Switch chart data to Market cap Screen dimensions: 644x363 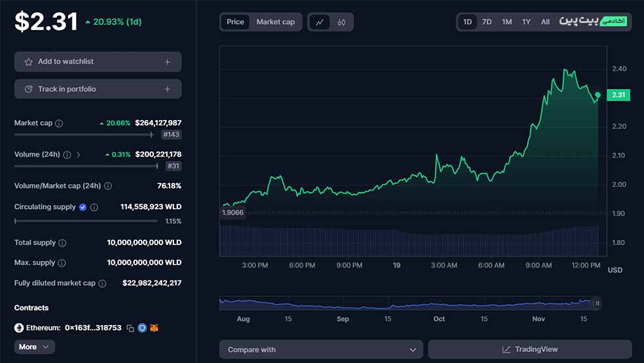pyautogui.click(x=275, y=22)
